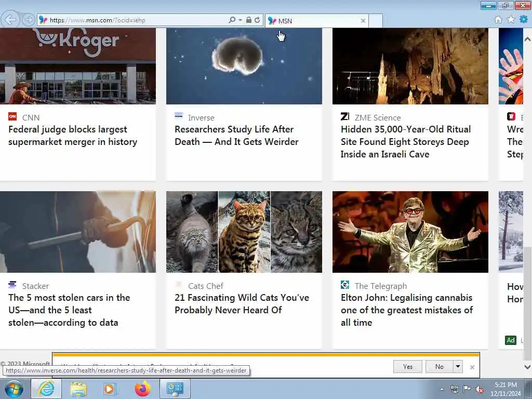Open the address bar autocomplete dropdown arrow

point(240,20)
